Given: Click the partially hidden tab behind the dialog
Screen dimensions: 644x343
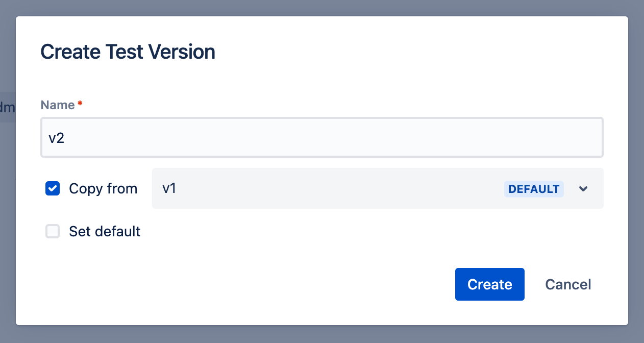Looking at the screenshot, I should tap(7, 107).
